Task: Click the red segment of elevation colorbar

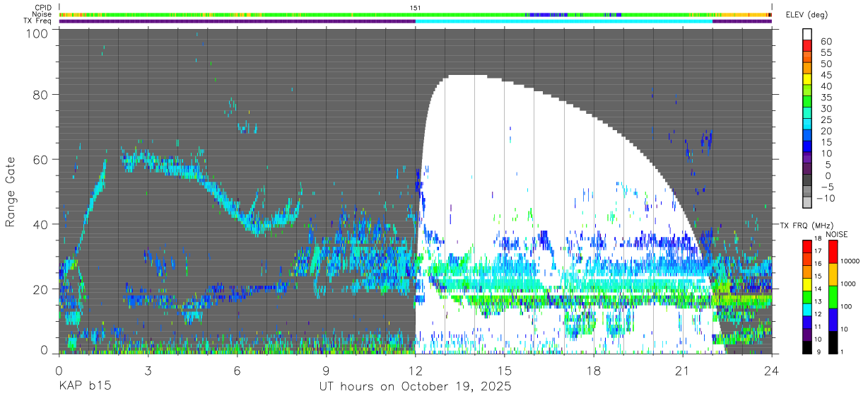Action: click(807, 45)
